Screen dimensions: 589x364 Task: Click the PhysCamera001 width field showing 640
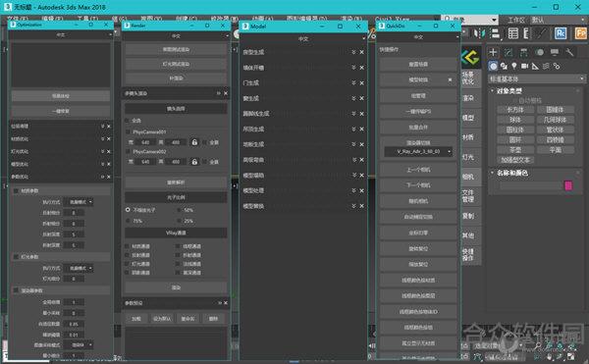145,142
